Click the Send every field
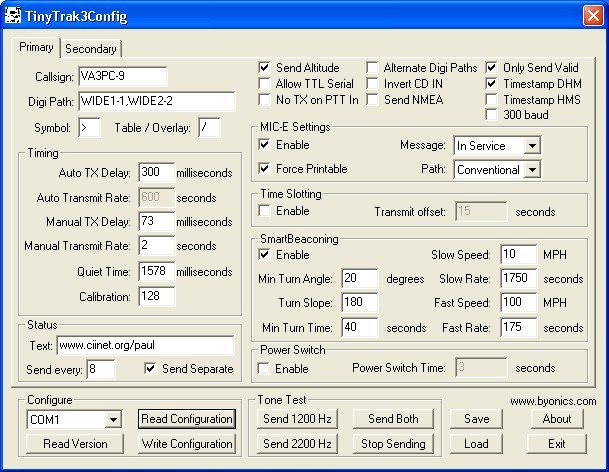Viewport: 609px width, 472px height. [x=101, y=369]
